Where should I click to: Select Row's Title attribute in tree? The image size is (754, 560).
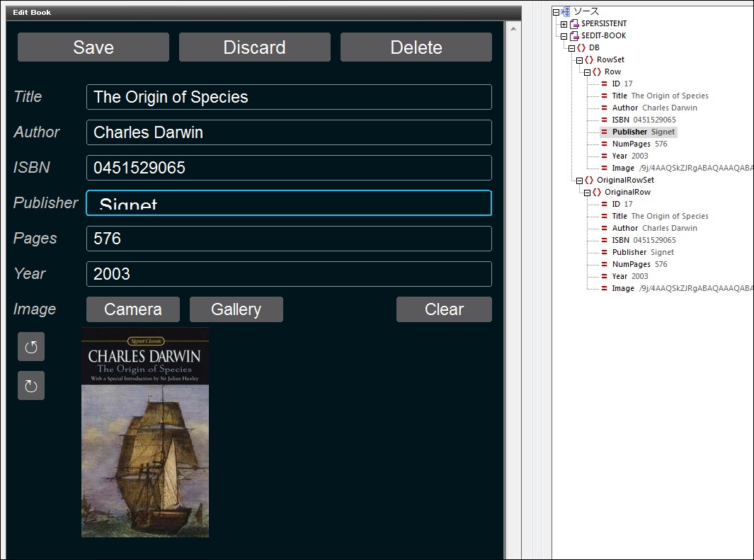[x=661, y=96]
